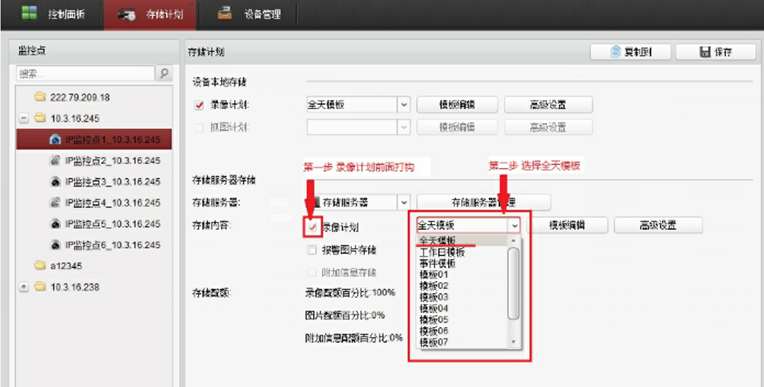Click the 录像配额百分比:100% text

(x=349, y=293)
